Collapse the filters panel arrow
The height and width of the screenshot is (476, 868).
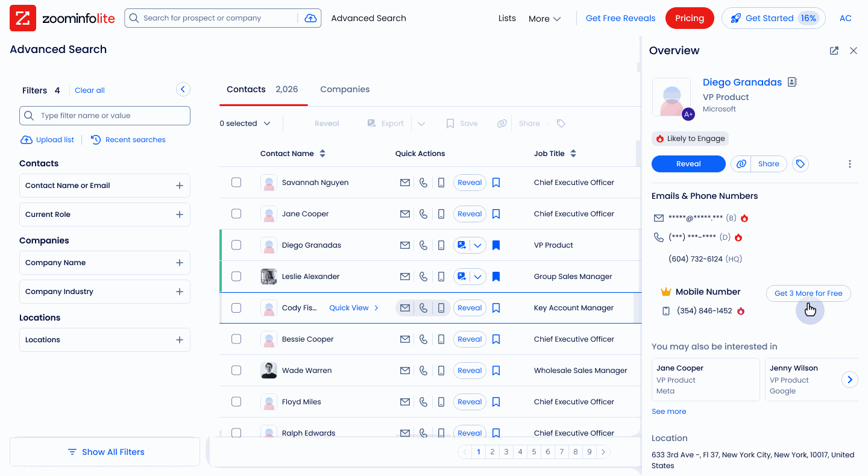coord(183,90)
